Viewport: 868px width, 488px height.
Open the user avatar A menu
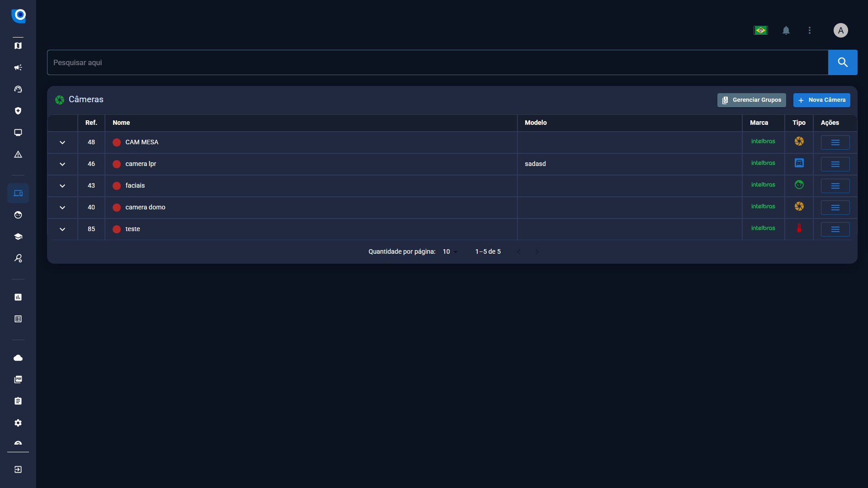[x=841, y=30]
